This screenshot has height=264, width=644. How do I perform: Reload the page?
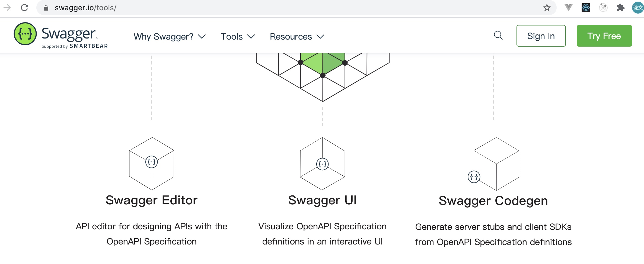click(x=25, y=8)
